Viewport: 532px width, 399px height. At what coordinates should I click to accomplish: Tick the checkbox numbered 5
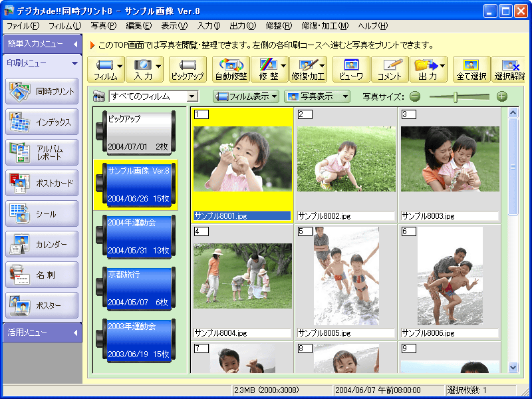[x=305, y=231]
